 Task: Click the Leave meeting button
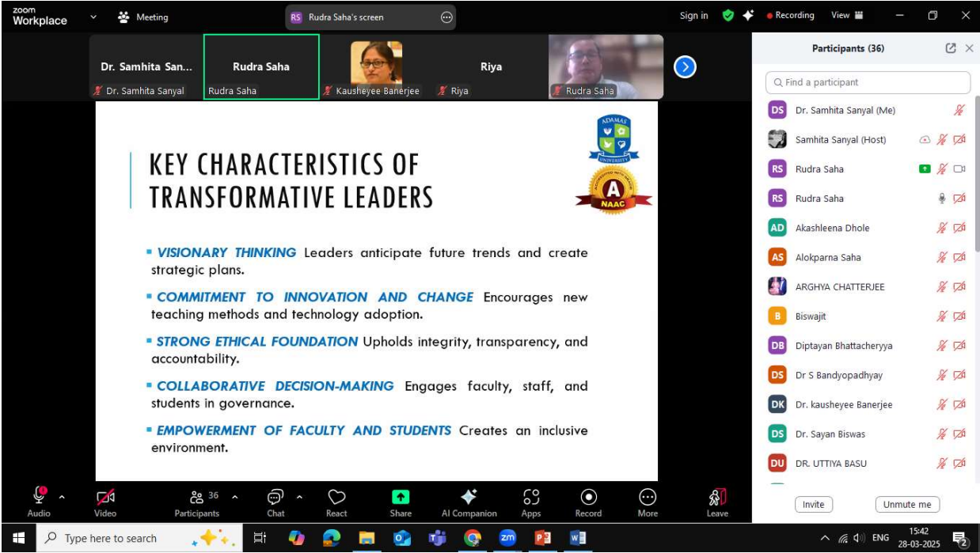coord(717,502)
